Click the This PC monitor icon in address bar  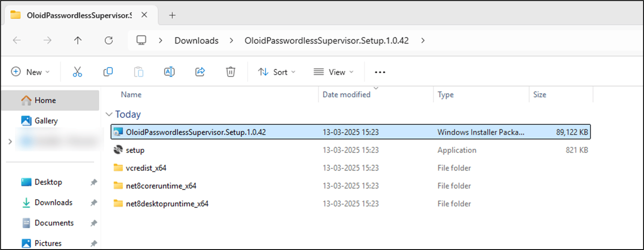click(x=141, y=40)
